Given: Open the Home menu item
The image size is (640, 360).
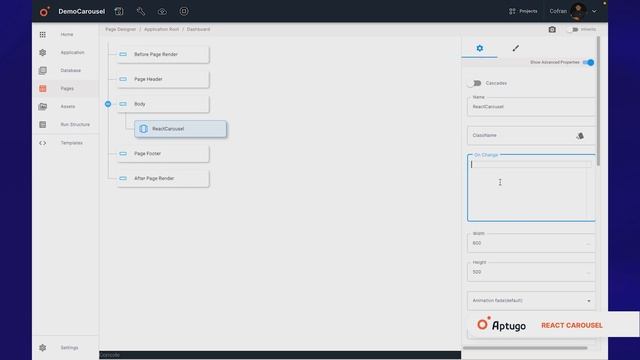Looking at the screenshot, I should point(67,35).
